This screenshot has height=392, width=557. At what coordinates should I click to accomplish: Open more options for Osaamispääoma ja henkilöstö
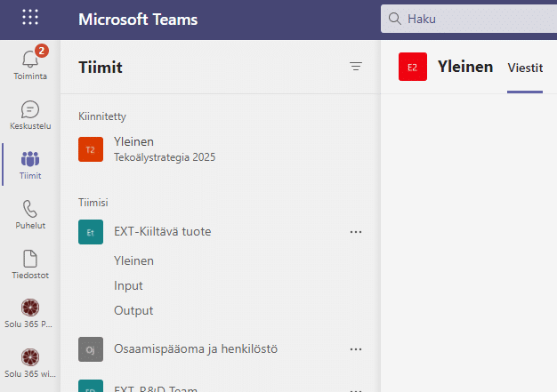(x=356, y=349)
